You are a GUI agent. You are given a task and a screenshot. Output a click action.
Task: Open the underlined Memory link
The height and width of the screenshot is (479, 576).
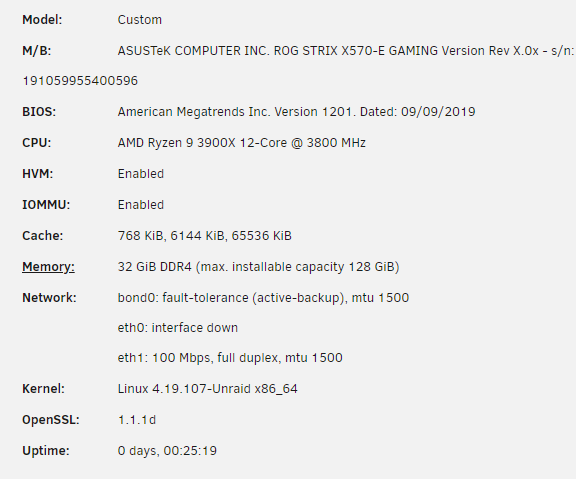pos(48,267)
